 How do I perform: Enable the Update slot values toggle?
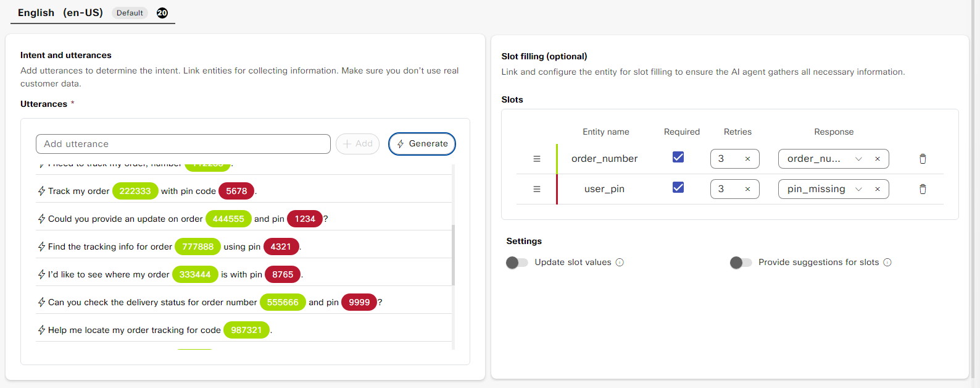(517, 263)
